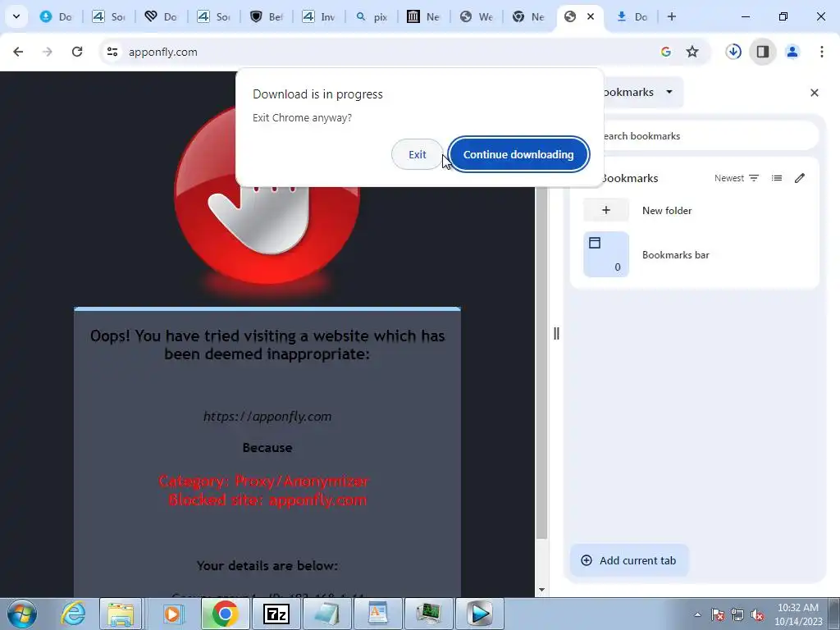The width and height of the screenshot is (840, 630).
Task: Go back to previous page
Action: tap(18, 52)
